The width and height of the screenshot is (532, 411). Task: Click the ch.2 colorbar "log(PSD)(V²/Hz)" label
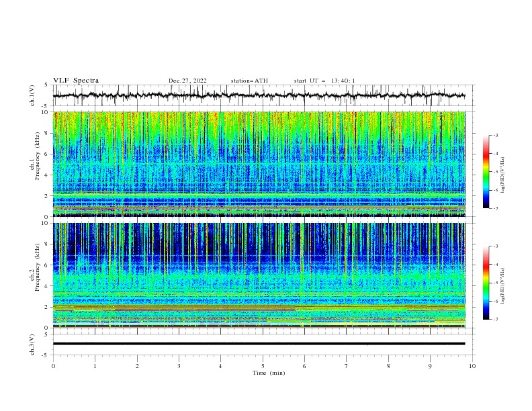click(503, 286)
